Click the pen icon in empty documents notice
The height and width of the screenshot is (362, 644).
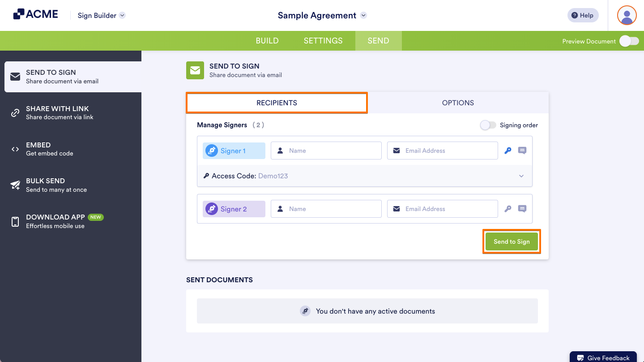305,311
